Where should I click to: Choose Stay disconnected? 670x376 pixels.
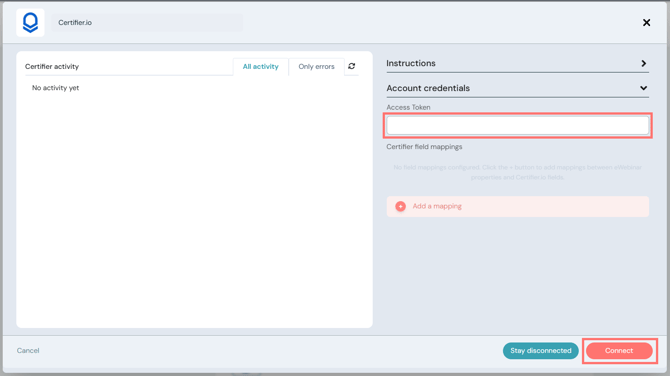tap(541, 351)
